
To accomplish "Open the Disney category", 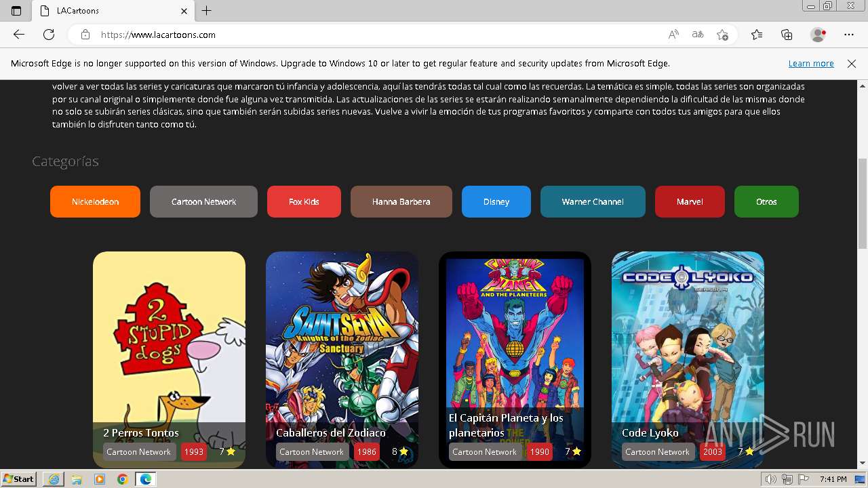I will click(x=496, y=202).
